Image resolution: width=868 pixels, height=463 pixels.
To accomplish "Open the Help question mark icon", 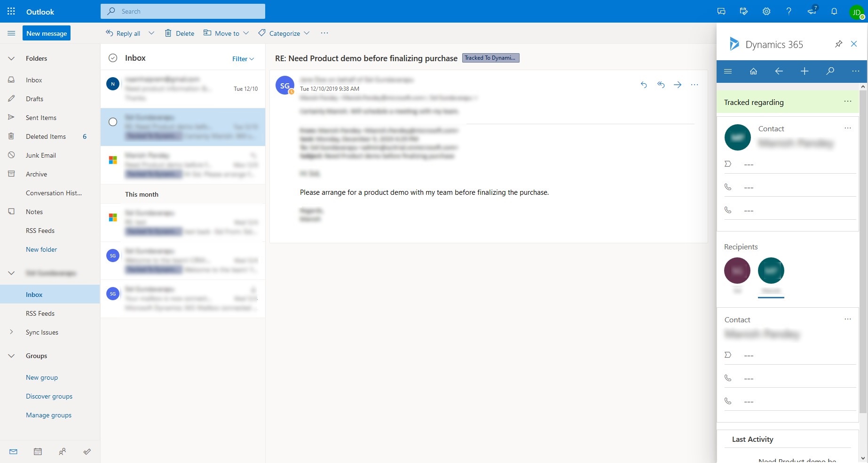I will pos(789,11).
